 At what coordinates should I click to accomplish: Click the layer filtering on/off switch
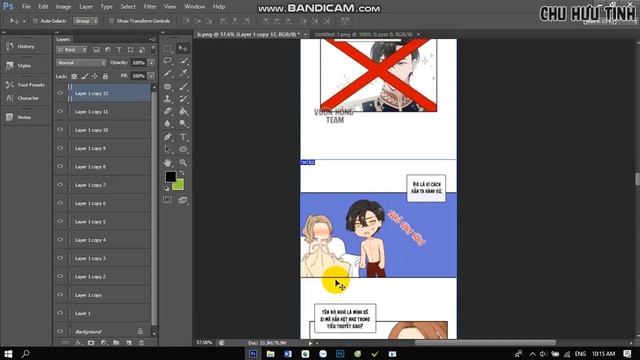(153, 50)
